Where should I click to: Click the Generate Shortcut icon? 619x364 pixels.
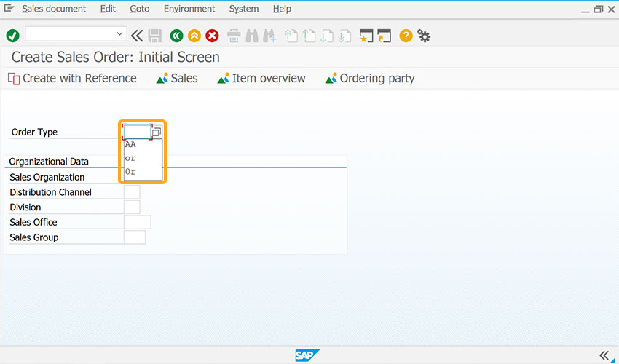tap(384, 36)
